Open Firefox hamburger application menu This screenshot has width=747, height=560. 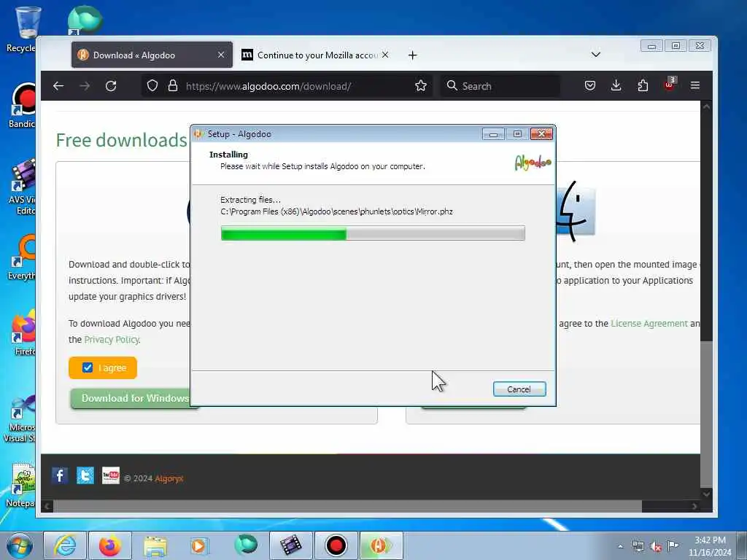(695, 86)
